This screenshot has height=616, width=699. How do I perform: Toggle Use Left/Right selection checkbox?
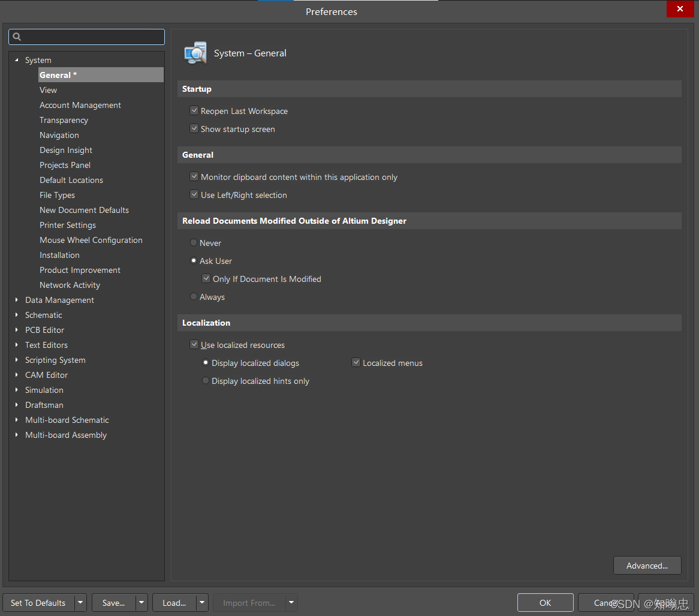coord(194,194)
